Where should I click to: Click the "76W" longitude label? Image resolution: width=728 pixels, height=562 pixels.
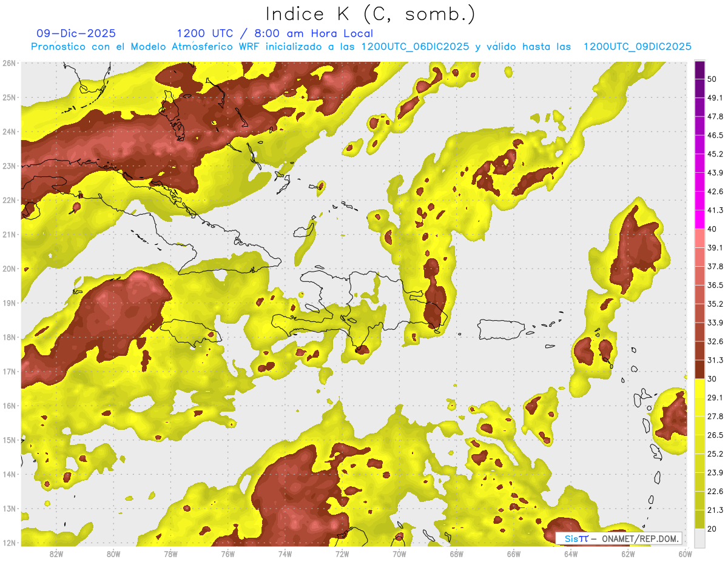tap(227, 554)
